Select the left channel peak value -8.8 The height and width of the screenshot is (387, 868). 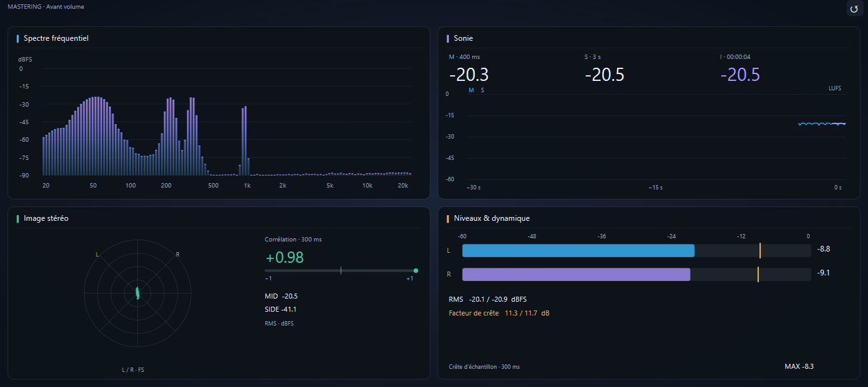point(824,249)
